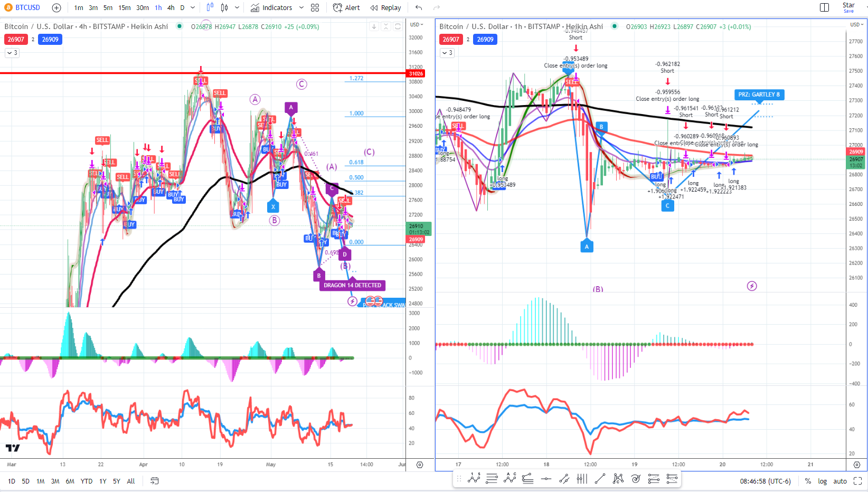
Task: Click the blue bar chart-style icon
Action: (x=210, y=7)
